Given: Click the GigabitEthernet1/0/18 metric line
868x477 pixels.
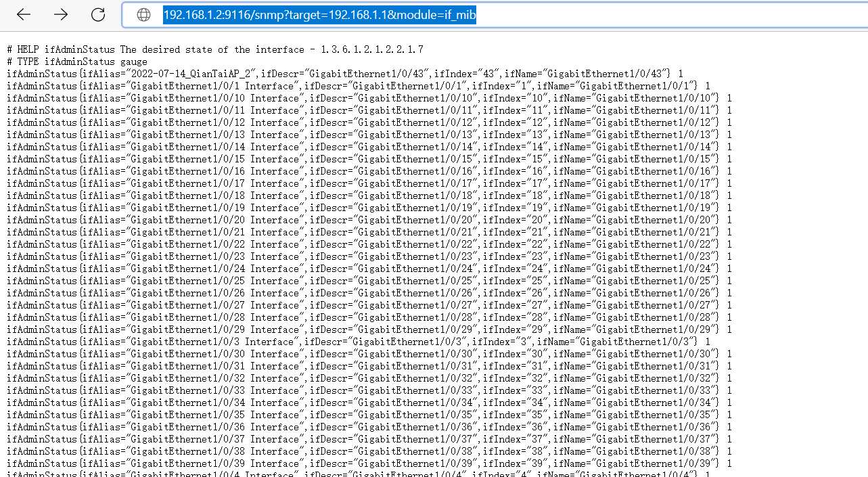Looking at the screenshot, I should point(369,196).
